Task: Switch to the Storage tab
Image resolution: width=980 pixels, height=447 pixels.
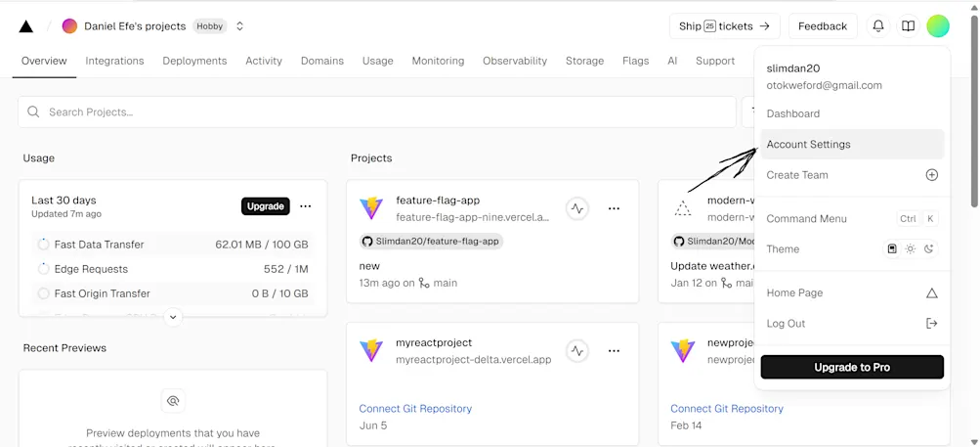Action: click(584, 61)
